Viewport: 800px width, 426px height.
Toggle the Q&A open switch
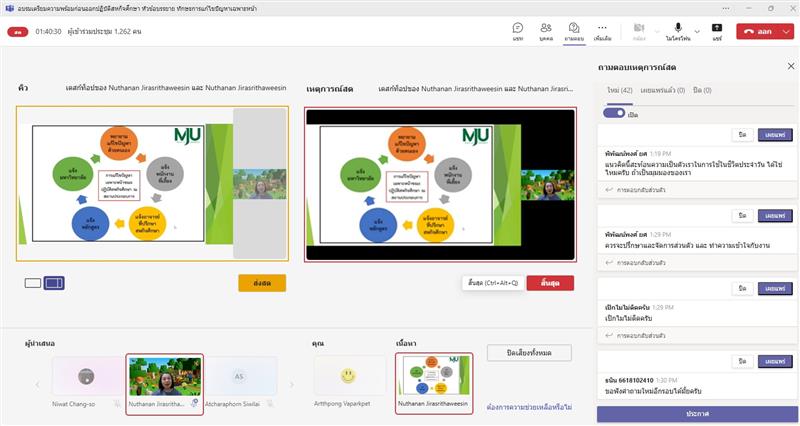click(x=614, y=114)
